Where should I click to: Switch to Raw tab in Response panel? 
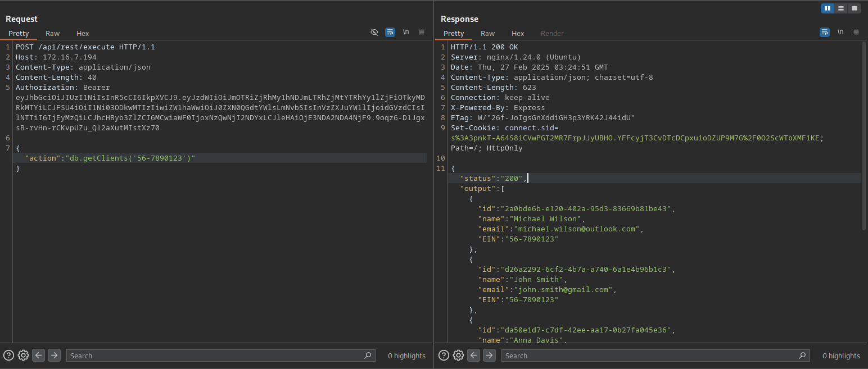[488, 34]
